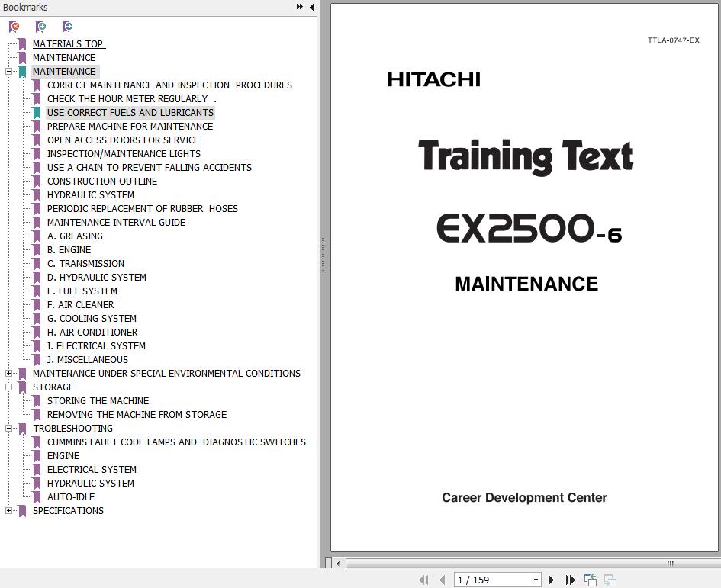
Task: Open E. FUEL SYSTEM bookmark
Action: click(x=82, y=291)
